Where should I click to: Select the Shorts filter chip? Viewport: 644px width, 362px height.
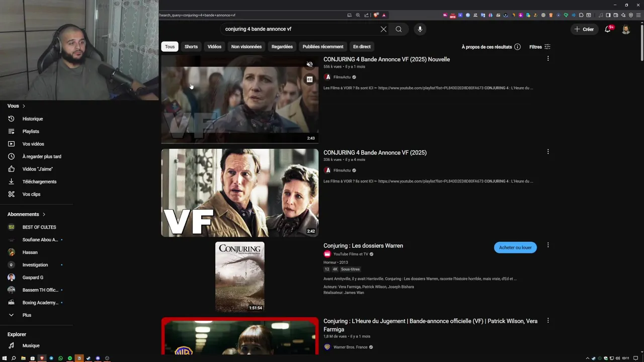(191, 47)
